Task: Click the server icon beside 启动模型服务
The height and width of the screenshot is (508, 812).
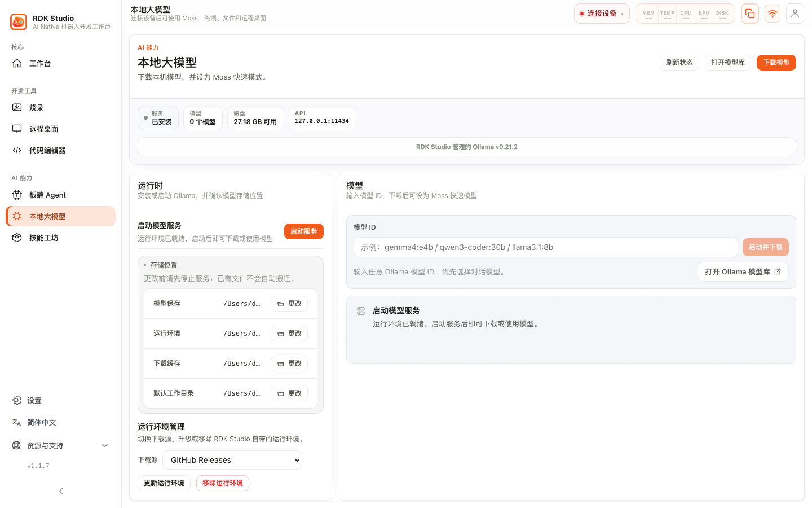Action: [361, 311]
